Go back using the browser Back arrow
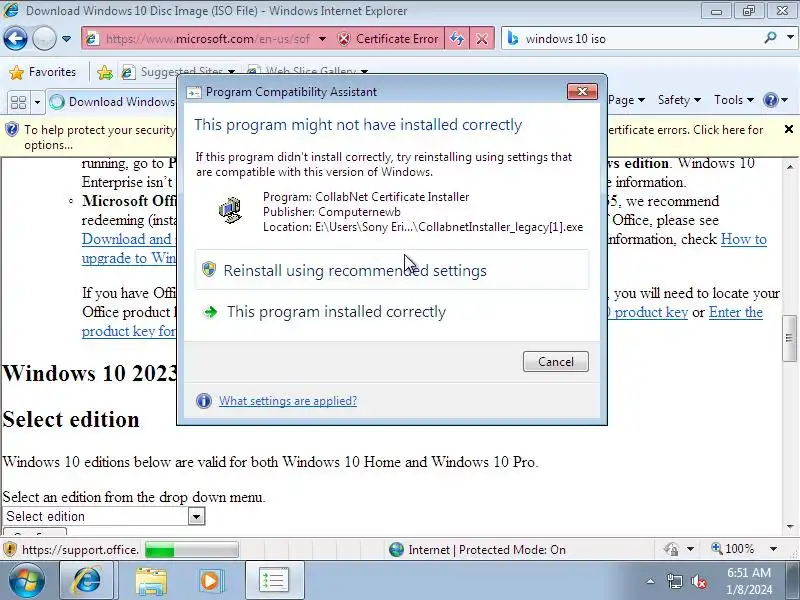The image size is (800, 600). (x=15, y=38)
